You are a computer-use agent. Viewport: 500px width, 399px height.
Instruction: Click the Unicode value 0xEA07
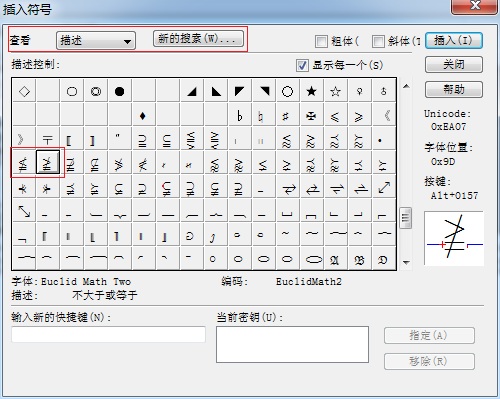click(x=449, y=127)
